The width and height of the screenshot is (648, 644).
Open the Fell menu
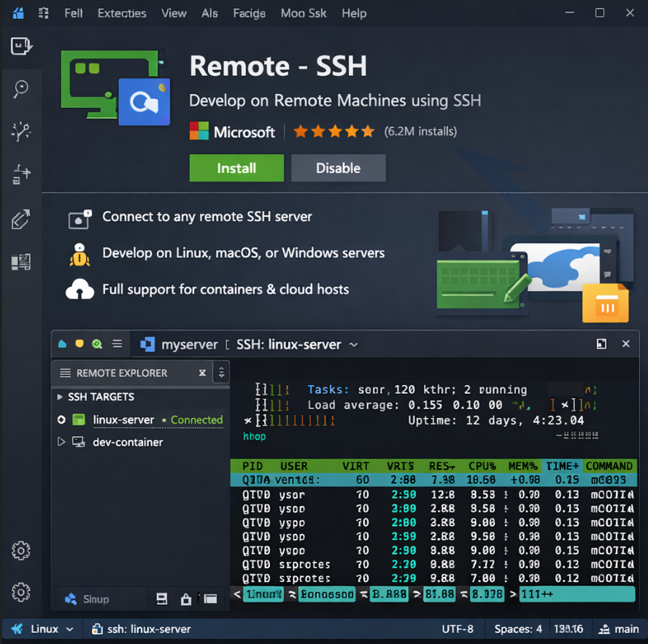point(74,13)
